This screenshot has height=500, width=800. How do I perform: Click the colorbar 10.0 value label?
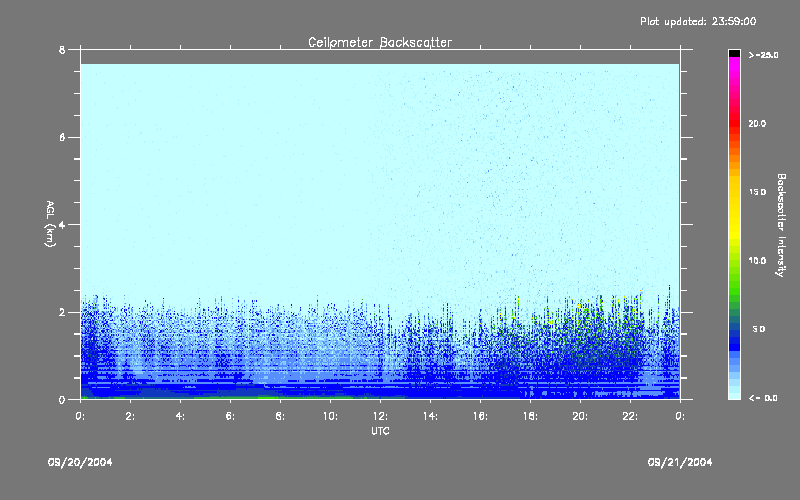pyautogui.click(x=757, y=261)
